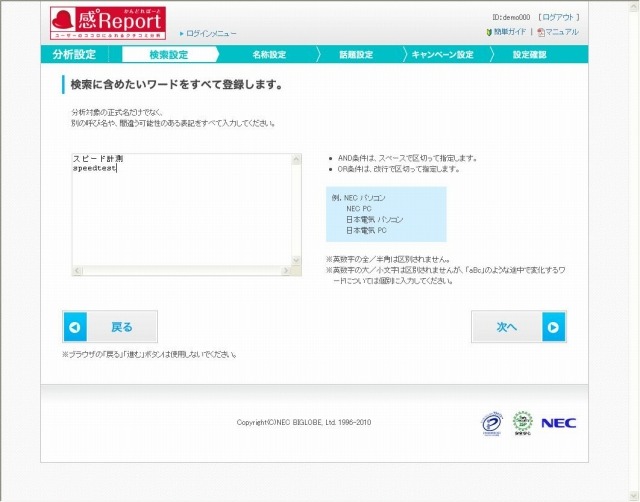640x502 pixels.
Task: Click the スピード計測 line in text area
Action: [x=98, y=159]
